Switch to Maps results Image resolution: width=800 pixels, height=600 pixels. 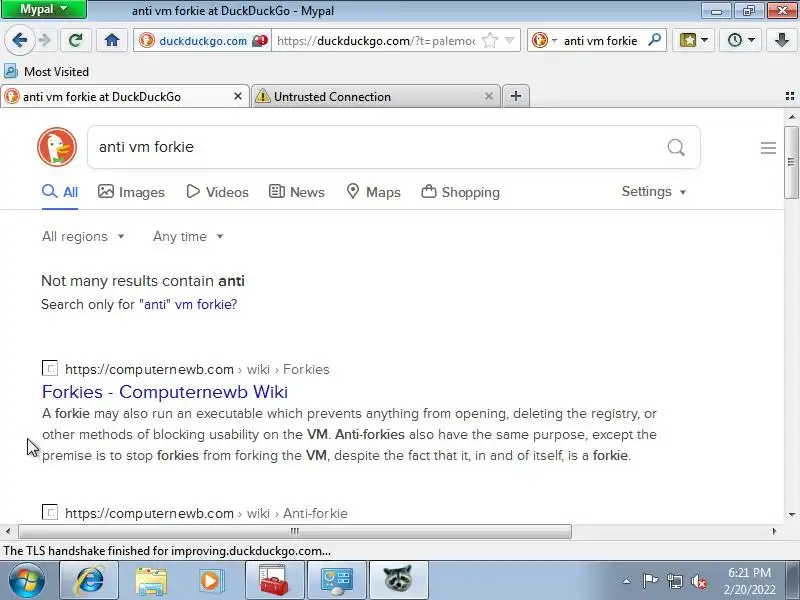tap(373, 192)
